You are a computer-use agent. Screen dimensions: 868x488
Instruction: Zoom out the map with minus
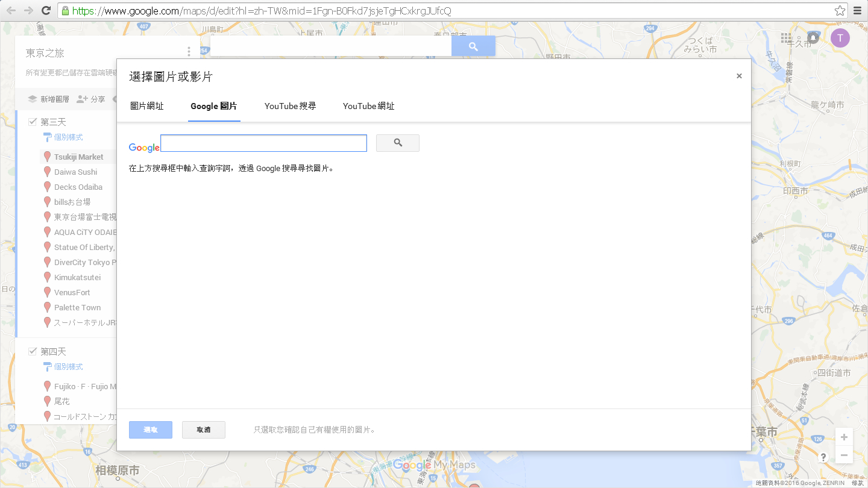(844, 455)
